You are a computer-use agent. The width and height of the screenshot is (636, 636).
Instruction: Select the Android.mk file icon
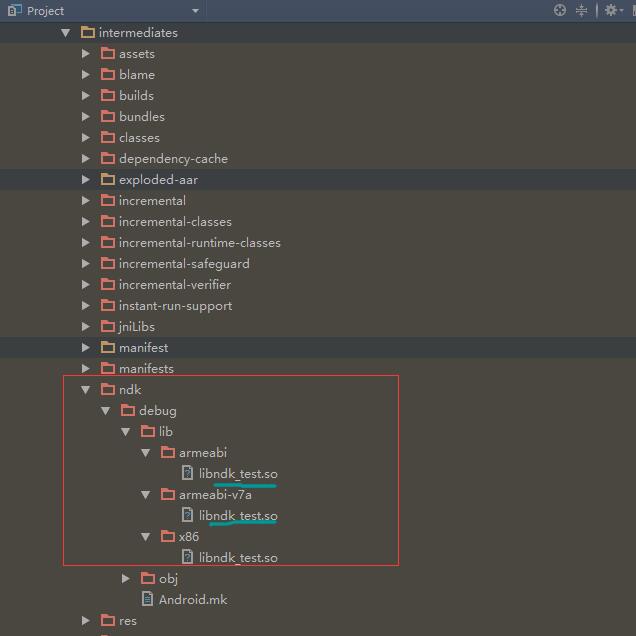(148, 599)
